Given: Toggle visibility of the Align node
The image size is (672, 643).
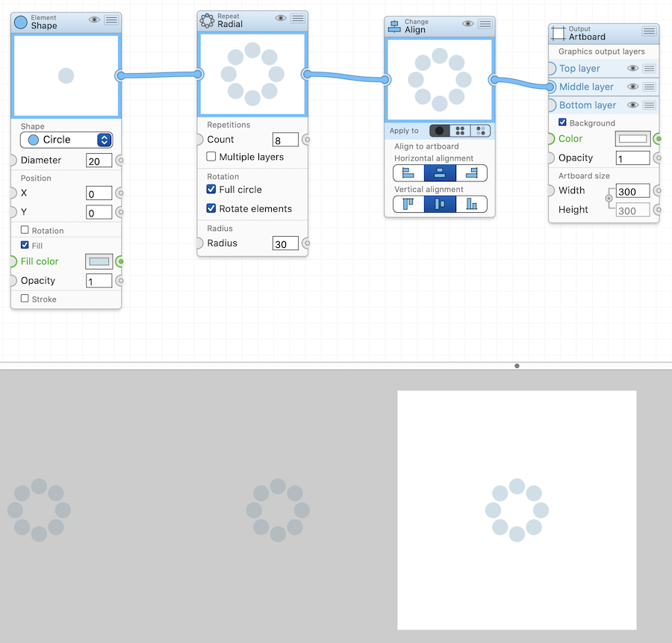Looking at the screenshot, I should point(468,24).
